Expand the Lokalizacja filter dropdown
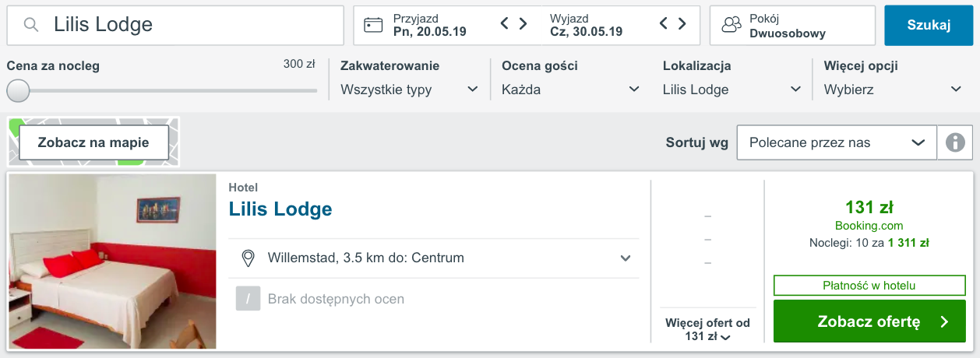The width and height of the screenshot is (980, 358). pos(731,89)
